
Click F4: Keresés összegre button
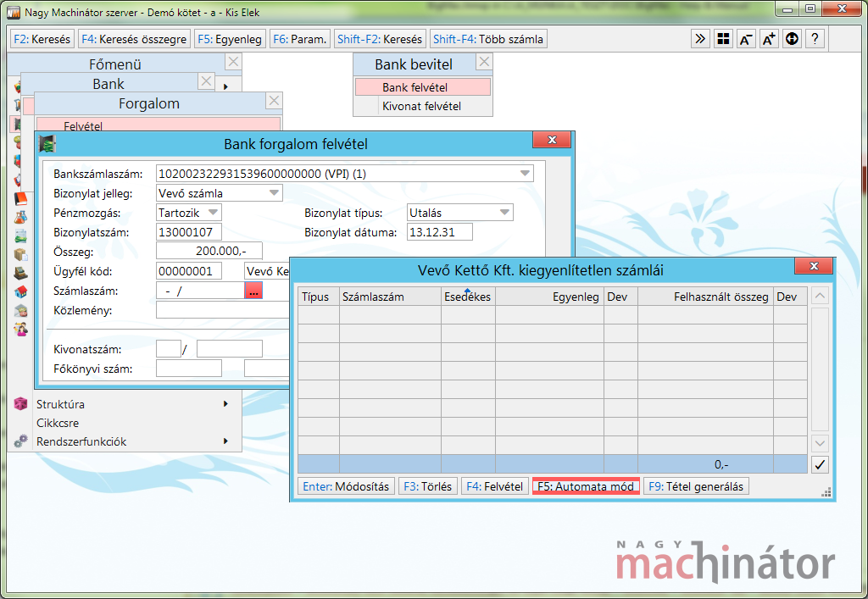tap(134, 39)
